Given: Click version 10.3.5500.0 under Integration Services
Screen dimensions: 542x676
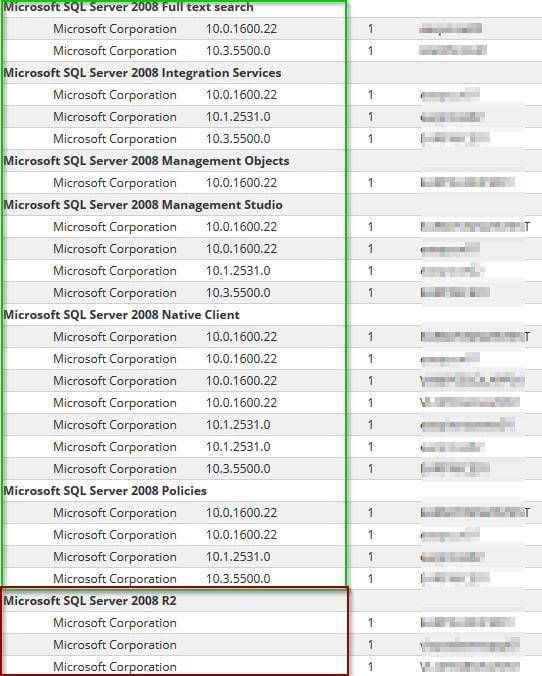Looking at the screenshot, I should coord(238,139).
